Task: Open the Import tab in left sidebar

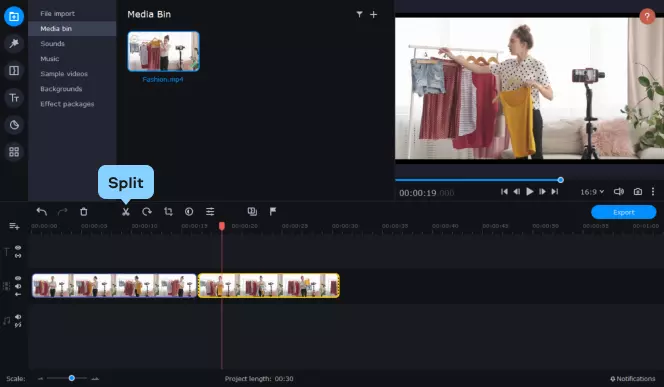Action: coord(14,17)
